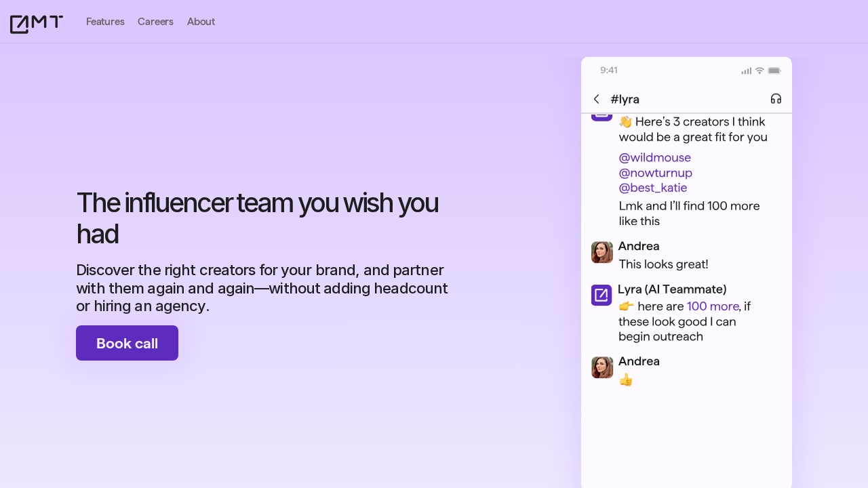Follow the @best_katie creator link
868x488 pixels.
pyautogui.click(x=653, y=188)
